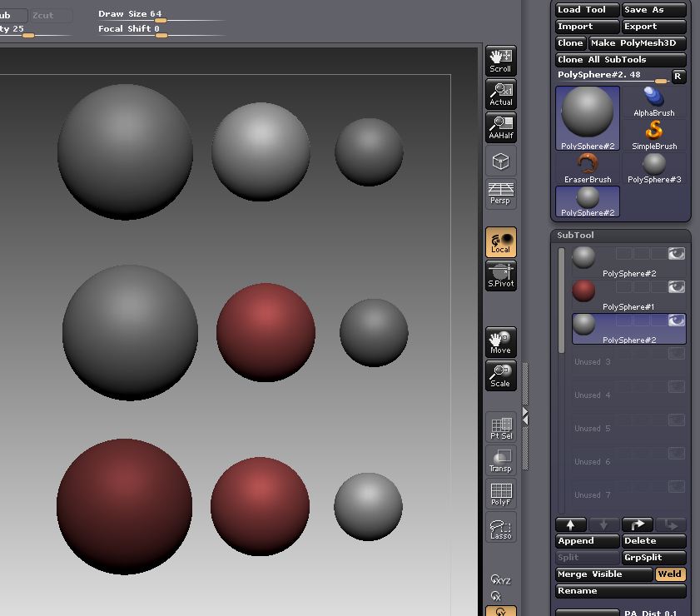Click the bent down arrow above Delete
Viewport: 700px width, 616px height.
tap(671, 525)
